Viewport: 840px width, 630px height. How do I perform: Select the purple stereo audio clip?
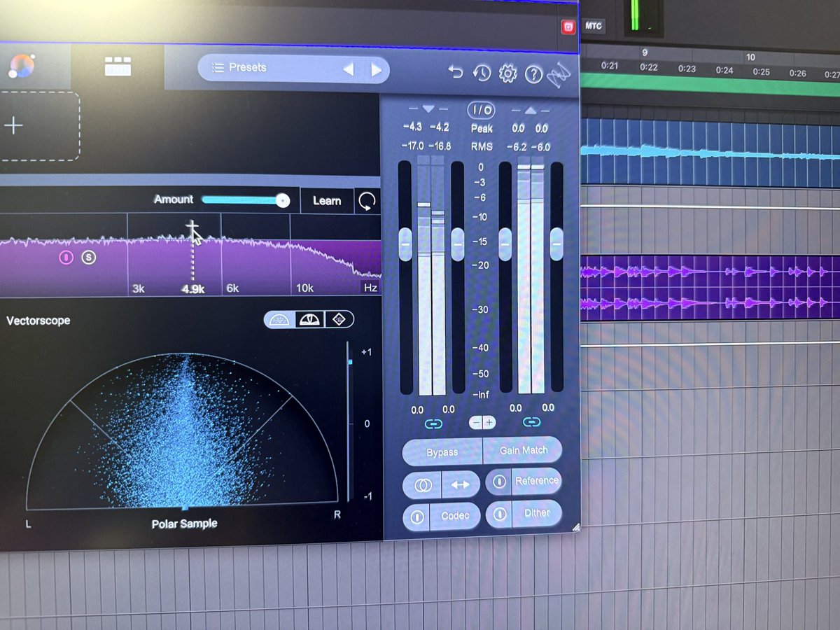click(710, 288)
